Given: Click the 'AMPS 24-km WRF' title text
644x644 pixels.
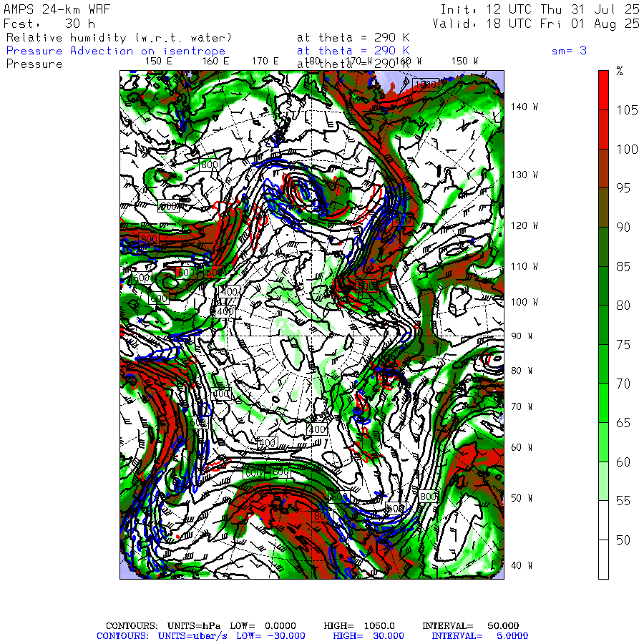Looking at the screenshot, I should coord(57,9).
